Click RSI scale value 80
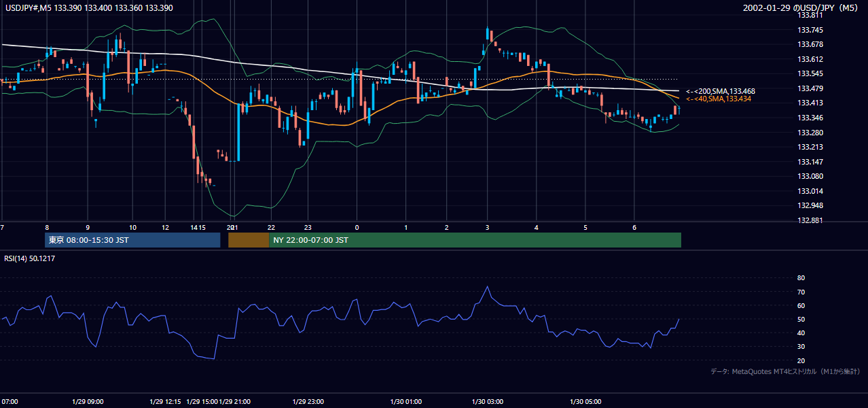868x408 pixels. pos(801,278)
